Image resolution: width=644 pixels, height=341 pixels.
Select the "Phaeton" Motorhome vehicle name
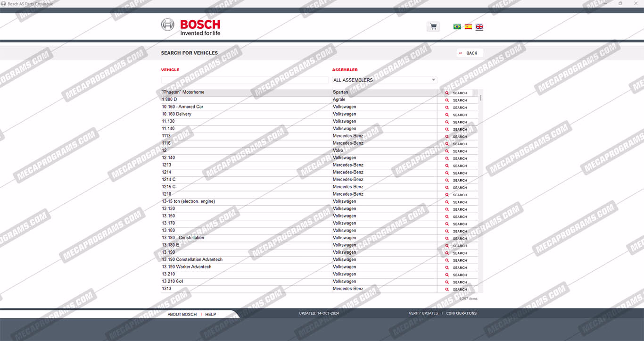183,92
